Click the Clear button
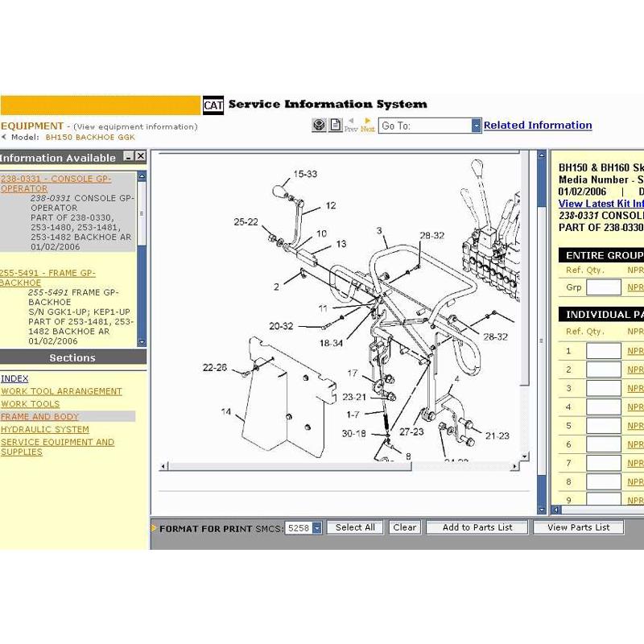 (x=405, y=527)
